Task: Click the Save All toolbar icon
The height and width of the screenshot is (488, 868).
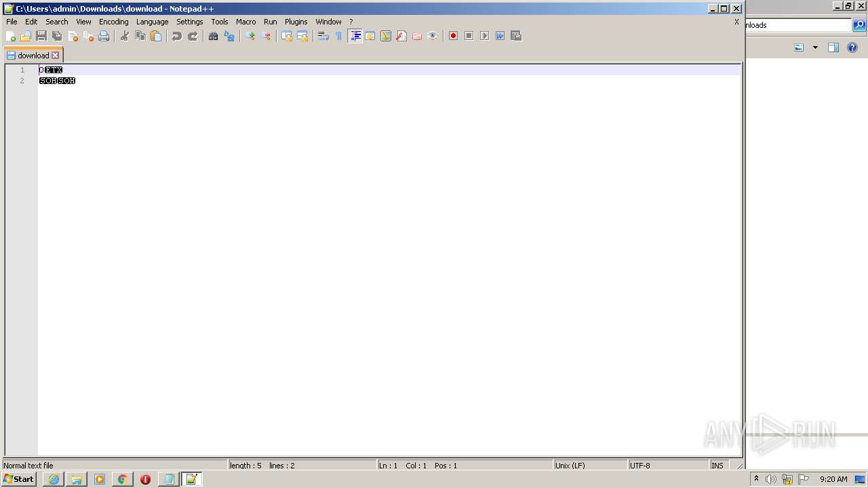Action: click(x=57, y=36)
